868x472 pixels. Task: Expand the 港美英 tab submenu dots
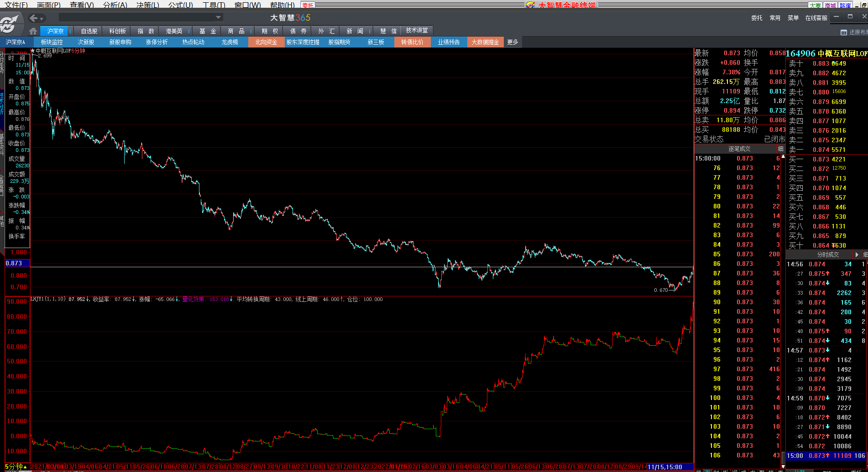[189, 31]
